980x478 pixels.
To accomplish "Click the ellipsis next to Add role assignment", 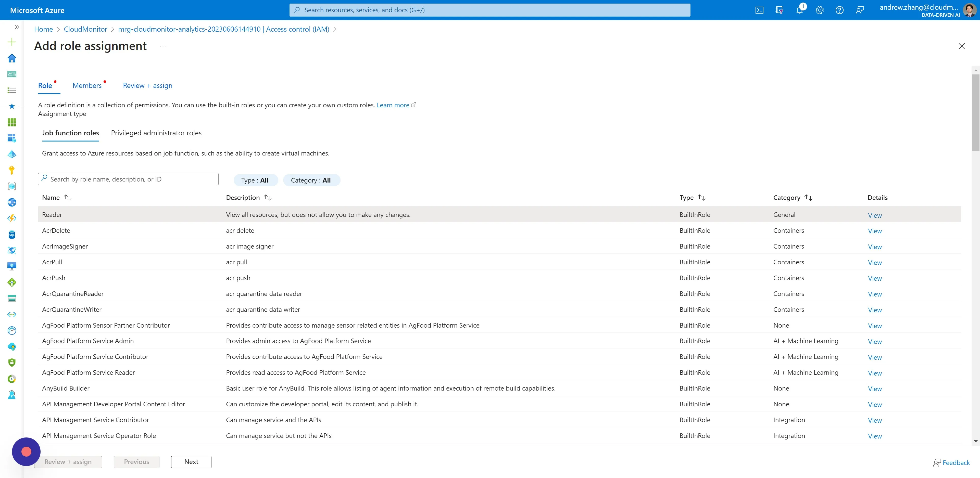I will tap(163, 46).
